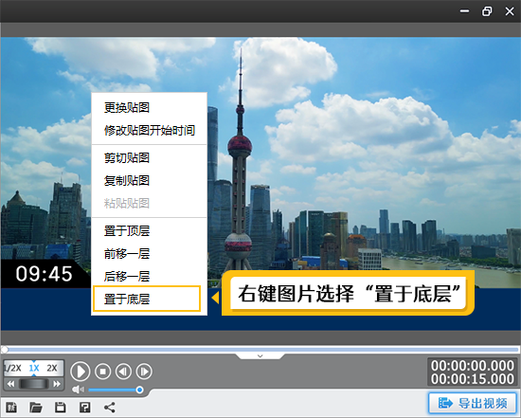Set playback speed to 2X

coord(52,368)
